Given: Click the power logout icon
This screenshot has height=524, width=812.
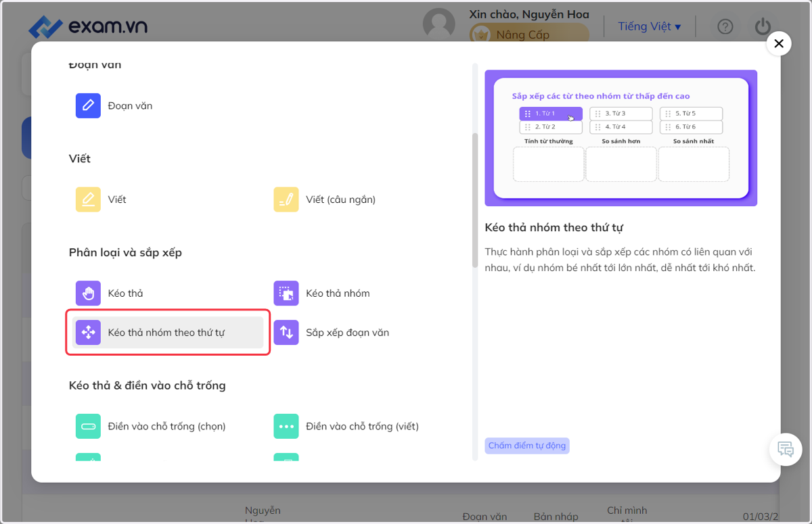Looking at the screenshot, I should tap(763, 26).
